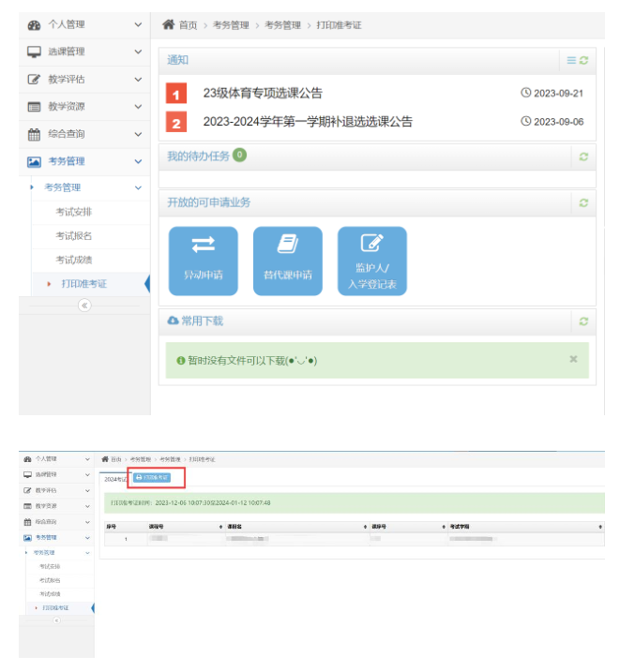Image resolution: width=635 pixels, height=672 pixels.
Task: Refresh the 常用下载 panel
Action: 584,321
